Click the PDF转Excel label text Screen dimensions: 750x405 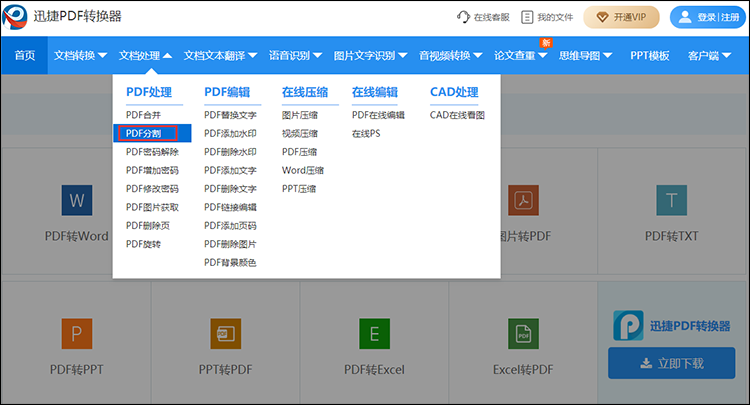375,370
